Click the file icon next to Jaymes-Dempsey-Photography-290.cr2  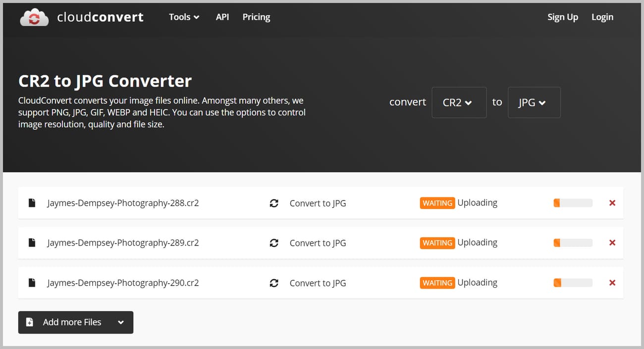[x=32, y=283]
